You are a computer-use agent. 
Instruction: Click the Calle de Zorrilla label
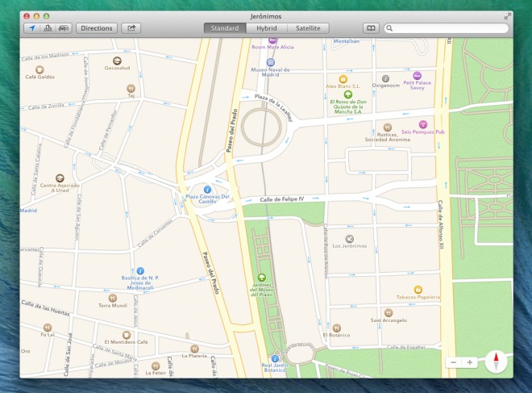(46, 107)
